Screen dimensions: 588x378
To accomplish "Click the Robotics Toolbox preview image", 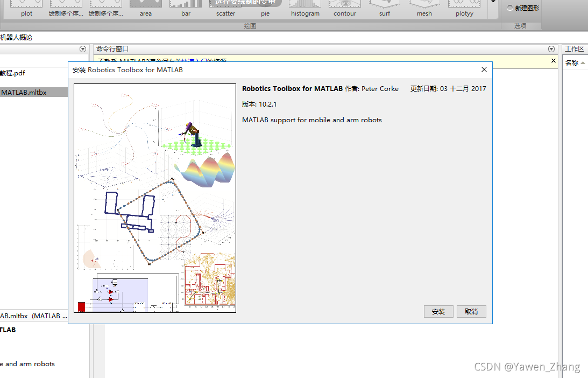I will coord(155,198).
